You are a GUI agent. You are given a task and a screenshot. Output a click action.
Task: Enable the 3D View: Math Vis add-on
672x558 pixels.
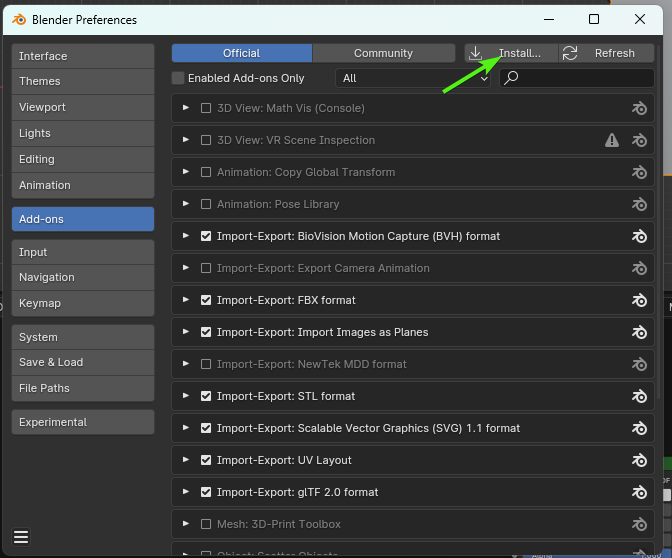(206, 108)
